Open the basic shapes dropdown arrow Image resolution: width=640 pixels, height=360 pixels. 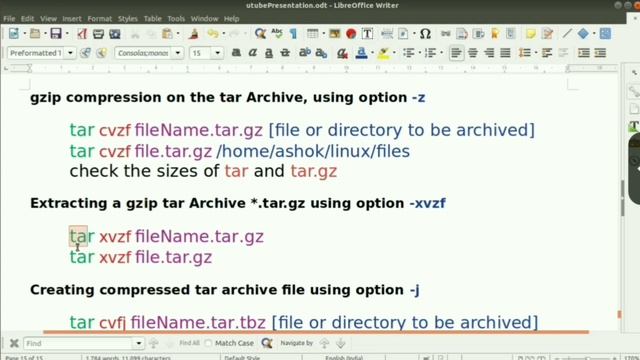tap(594, 34)
